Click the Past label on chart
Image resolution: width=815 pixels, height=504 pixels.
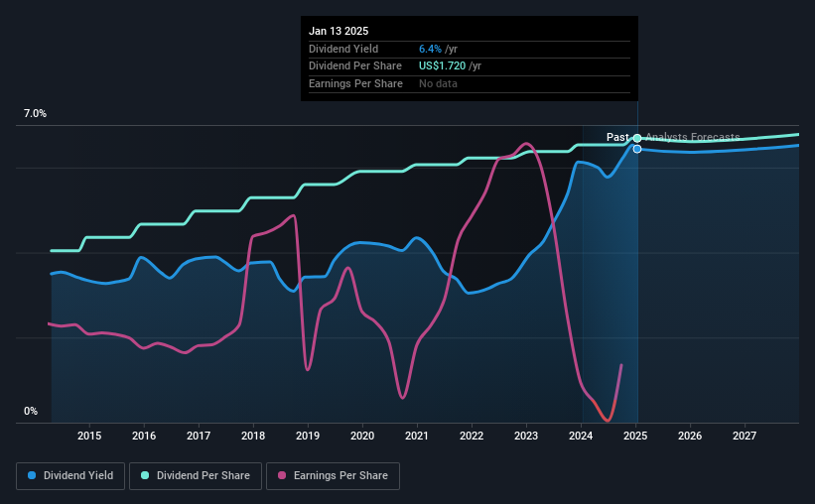617,137
